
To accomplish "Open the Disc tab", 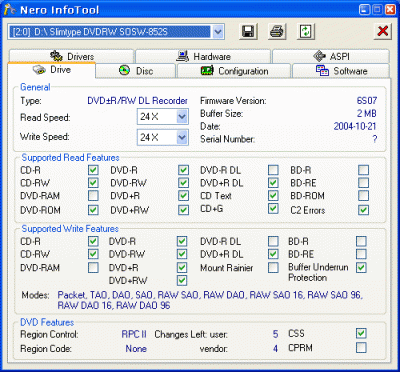I will [x=136, y=71].
